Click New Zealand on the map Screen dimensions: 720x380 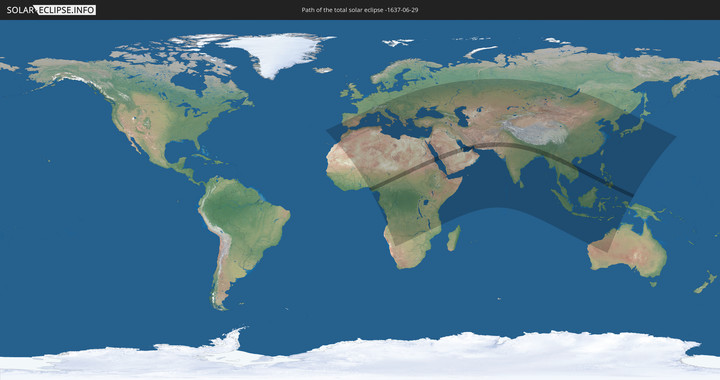point(706,282)
